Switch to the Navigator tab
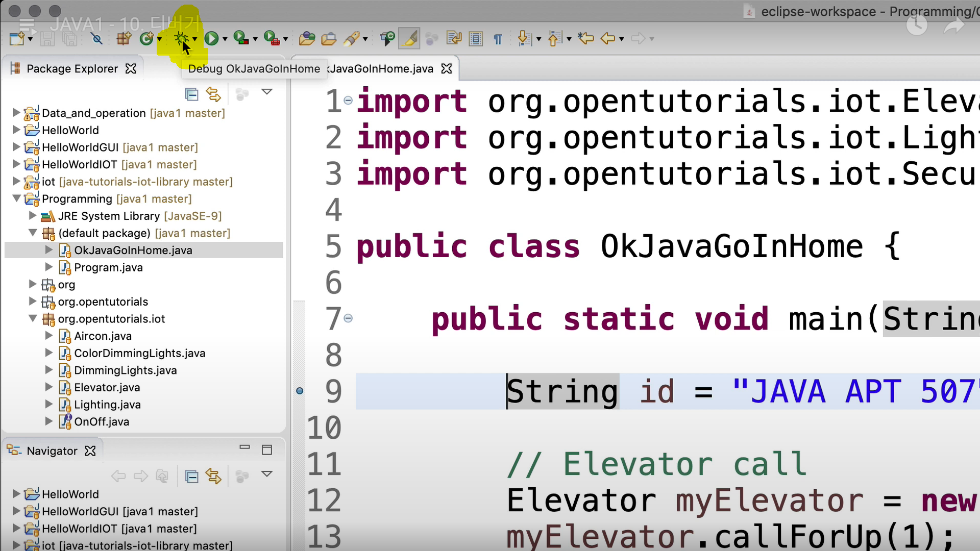The width and height of the screenshot is (980, 551). (52, 451)
